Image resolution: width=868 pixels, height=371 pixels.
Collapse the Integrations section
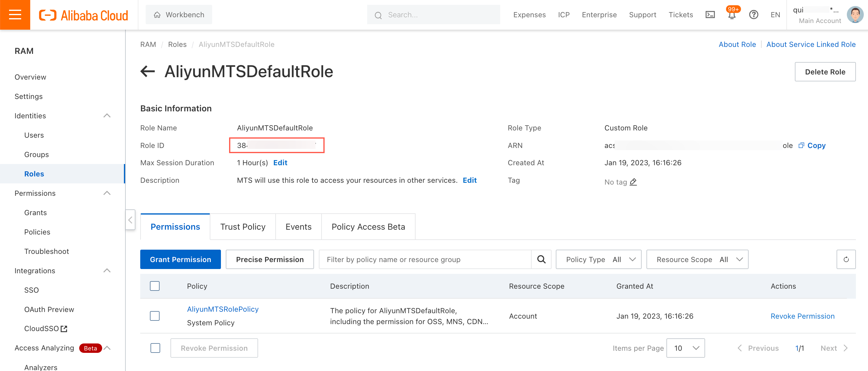(x=107, y=271)
